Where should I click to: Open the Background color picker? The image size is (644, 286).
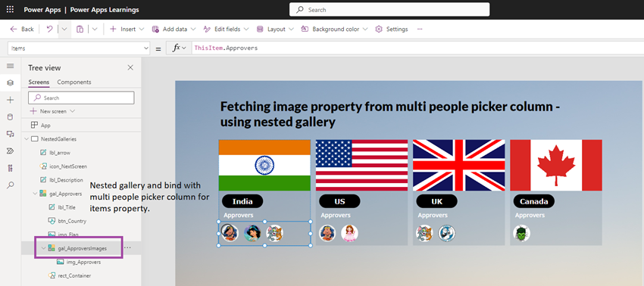click(334, 30)
